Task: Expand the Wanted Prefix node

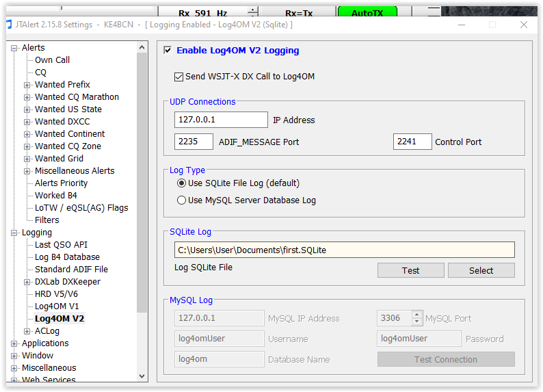Action: pyautogui.click(x=27, y=85)
